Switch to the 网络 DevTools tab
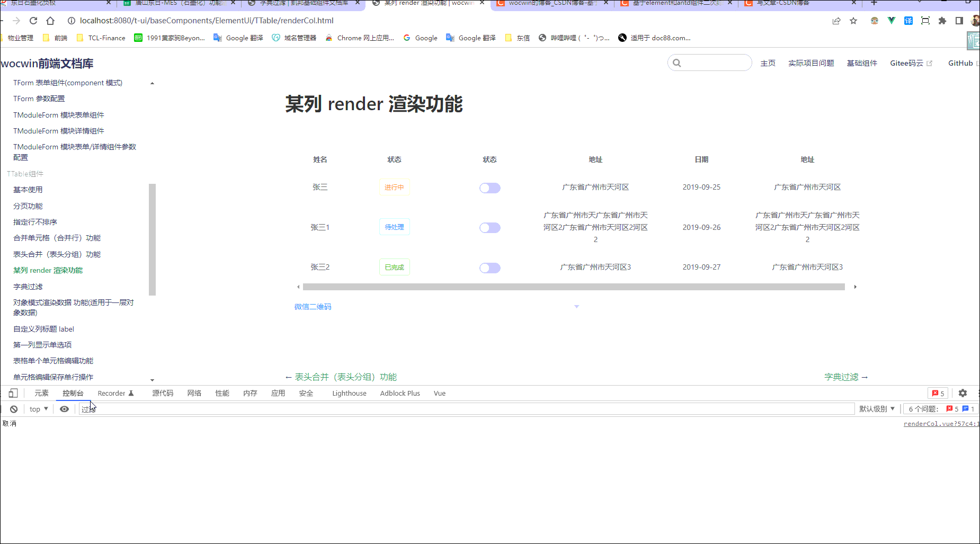This screenshot has width=980, height=544. click(x=194, y=393)
